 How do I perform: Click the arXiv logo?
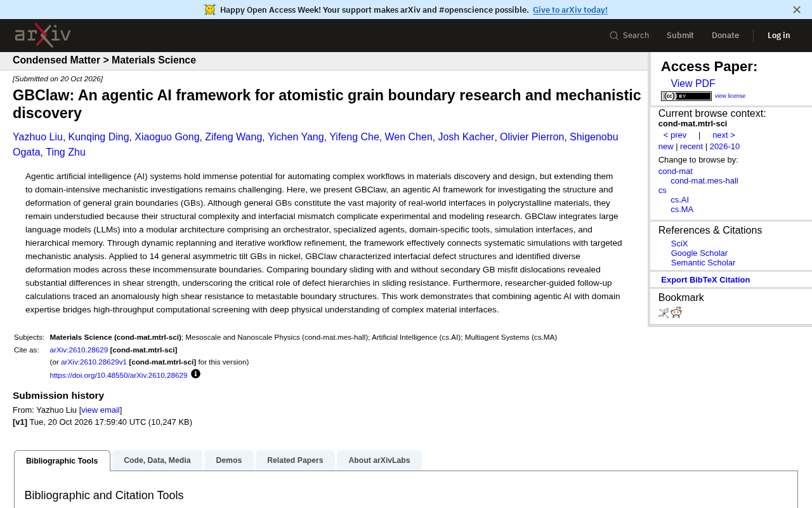point(43,35)
